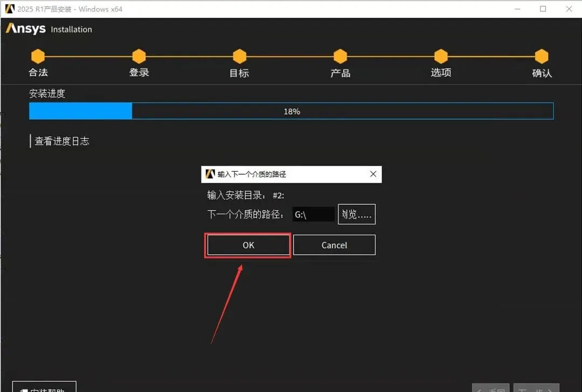Select the 目标 step hexagon

(239, 57)
